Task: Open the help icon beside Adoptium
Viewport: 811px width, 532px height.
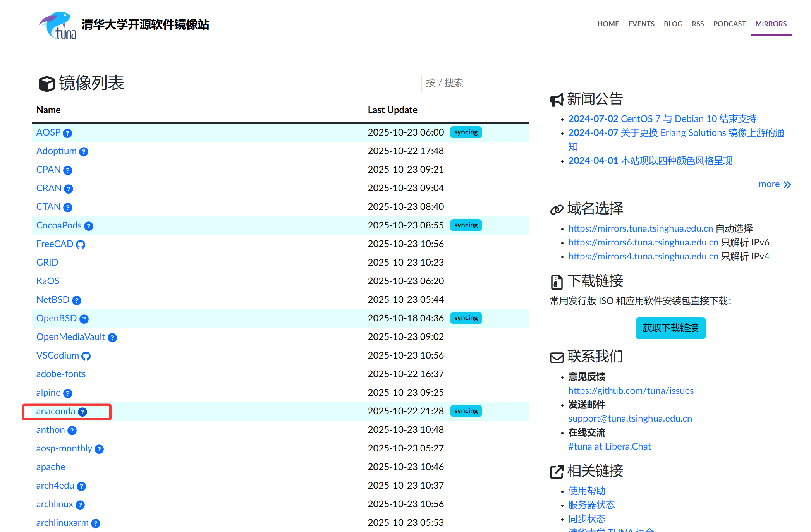Action: point(84,152)
